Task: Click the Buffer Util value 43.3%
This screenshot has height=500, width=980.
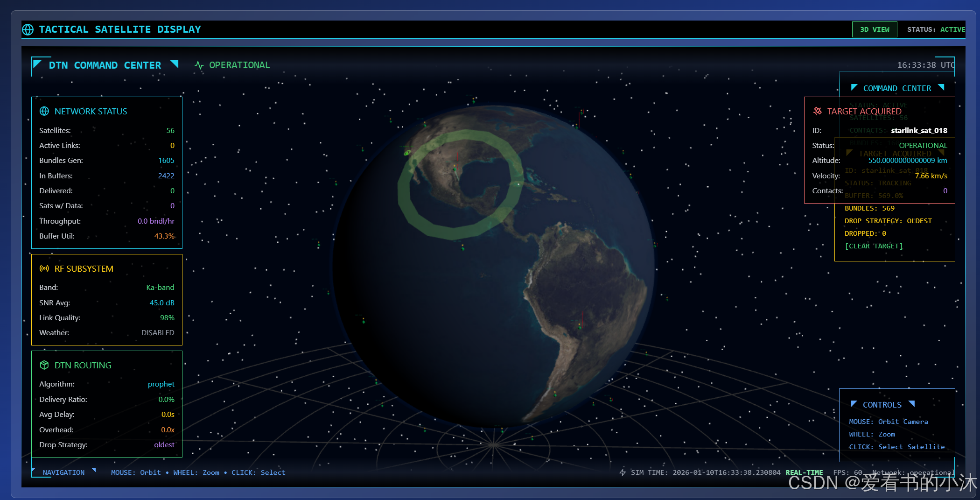Action: pos(164,236)
